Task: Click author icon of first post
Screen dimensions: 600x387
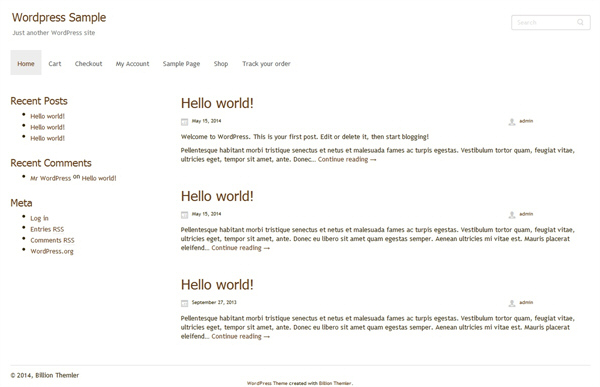Action: click(512, 122)
